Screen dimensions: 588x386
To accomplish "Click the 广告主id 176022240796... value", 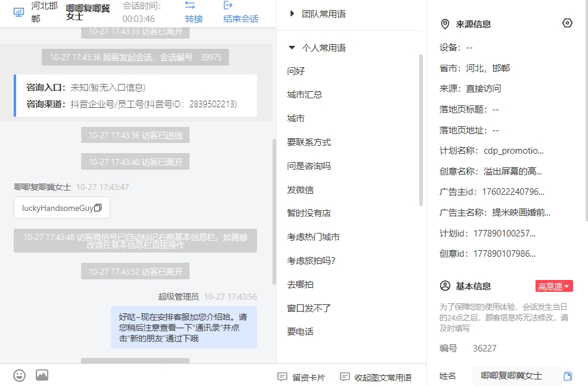I will (x=513, y=192).
